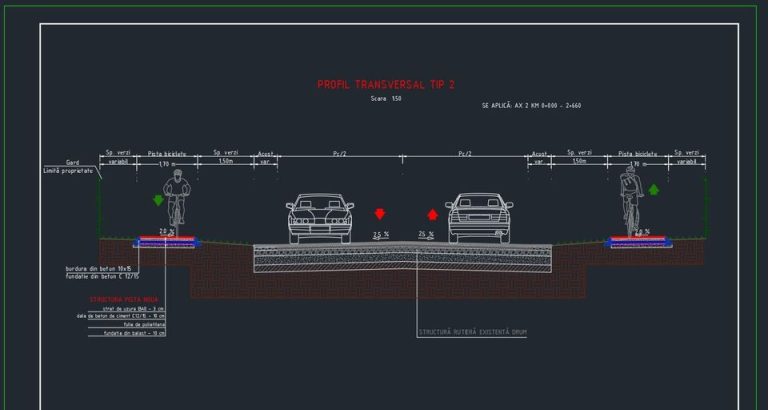The image size is (768, 410).
Task: Select right-side 1.50m green space dimension
Action: 579,161
